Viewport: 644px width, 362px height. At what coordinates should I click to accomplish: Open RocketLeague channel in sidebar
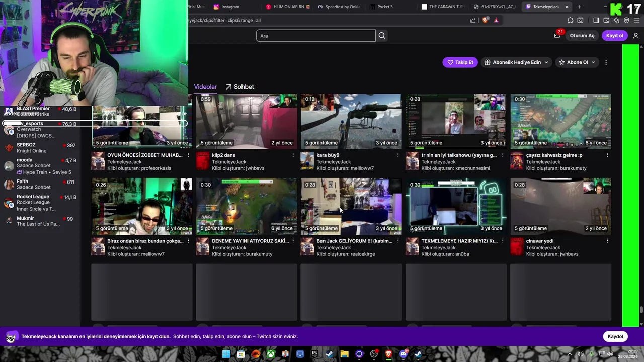pyautogui.click(x=40, y=203)
